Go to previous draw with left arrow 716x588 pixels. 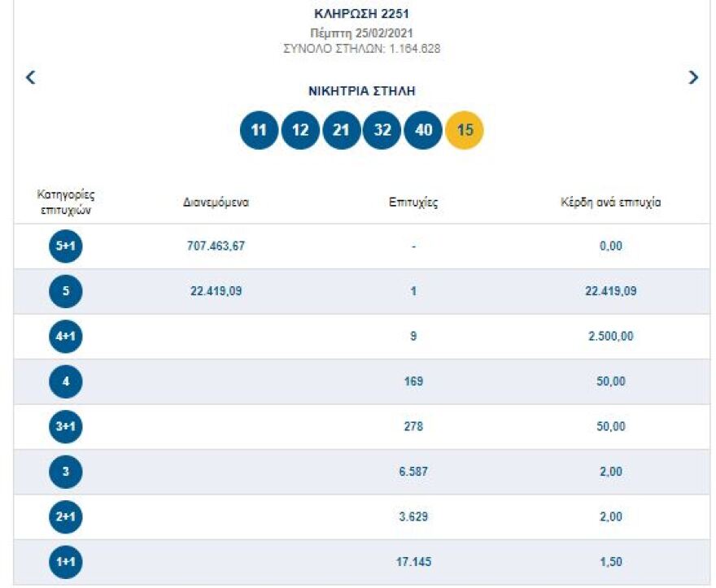tap(31, 78)
